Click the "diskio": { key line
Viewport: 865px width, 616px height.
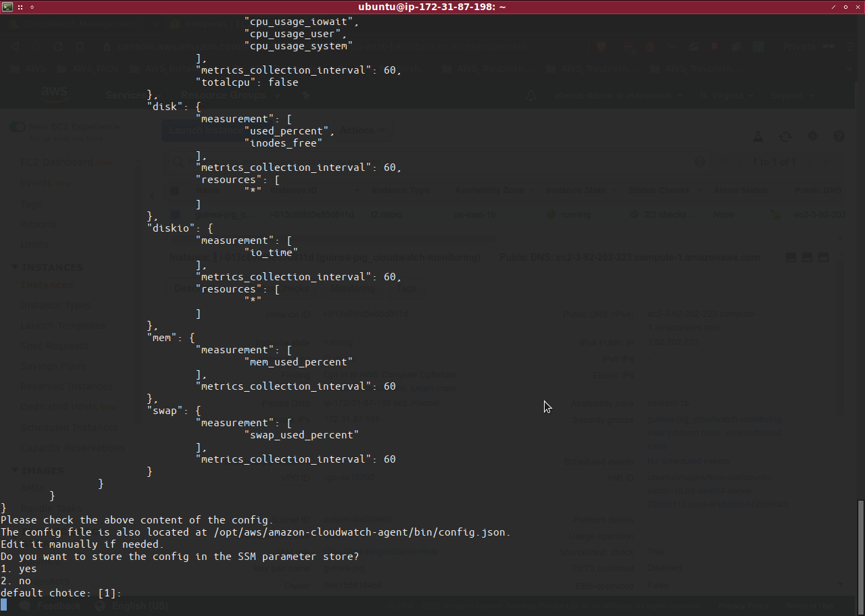tap(180, 228)
